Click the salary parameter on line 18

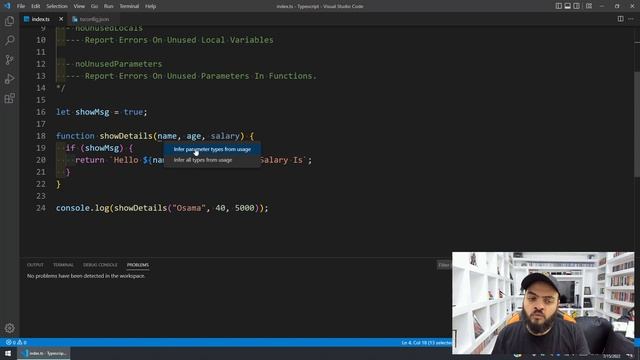tap(225, 136)
